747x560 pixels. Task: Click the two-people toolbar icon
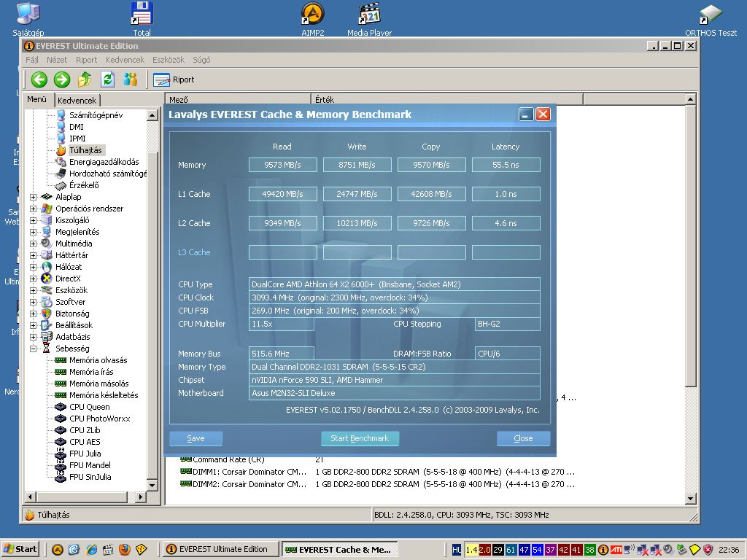point(130,79)
